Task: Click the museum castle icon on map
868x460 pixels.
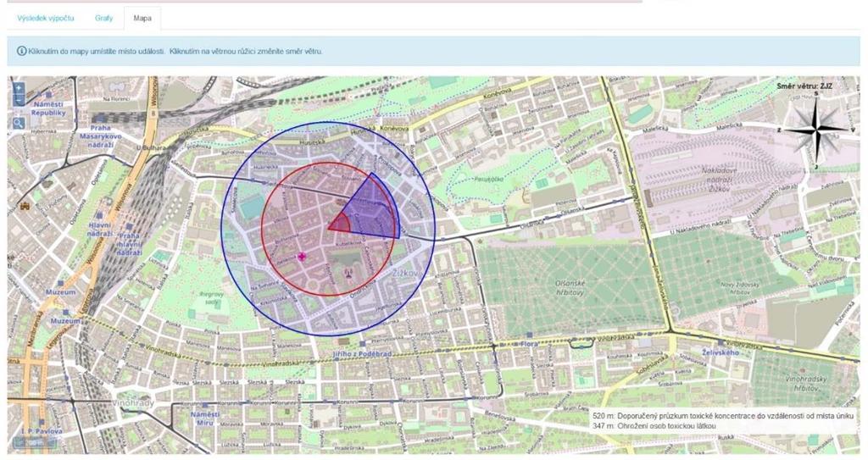Action: tap(25, 206)
